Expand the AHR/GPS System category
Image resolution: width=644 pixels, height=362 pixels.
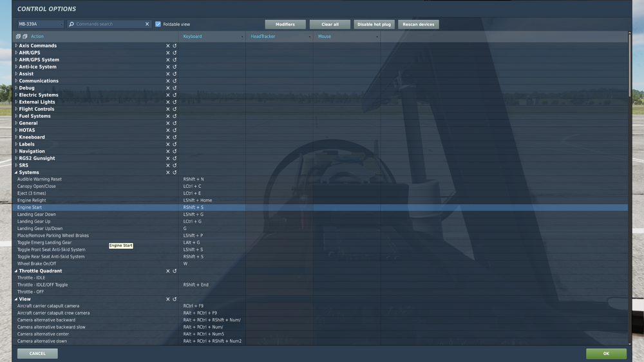tap(16, 59)
